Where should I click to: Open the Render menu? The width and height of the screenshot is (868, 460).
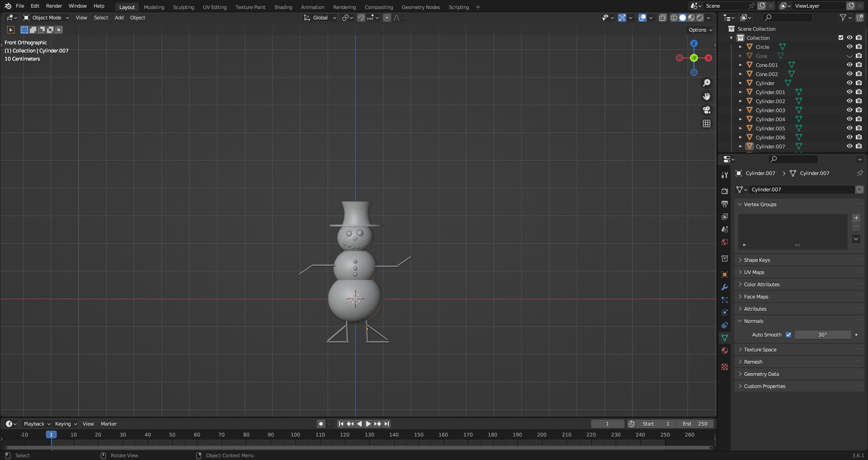[x=54, y=6]
